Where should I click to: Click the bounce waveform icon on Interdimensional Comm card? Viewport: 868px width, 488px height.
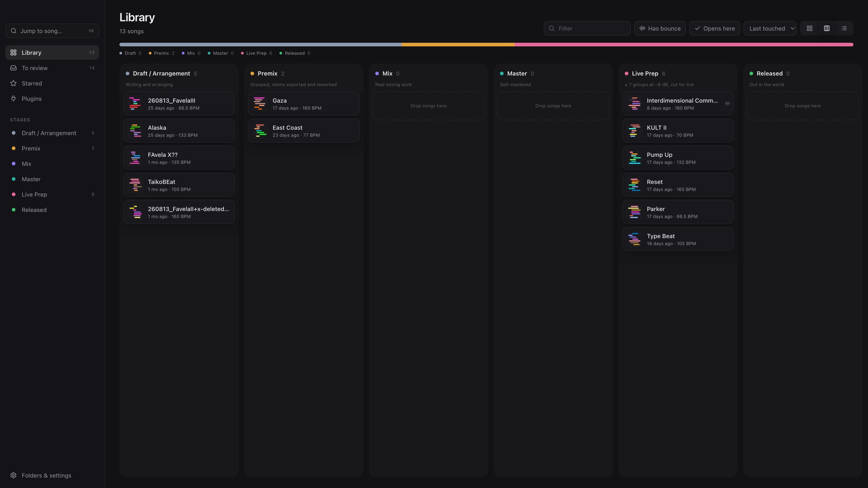[727, 103]
